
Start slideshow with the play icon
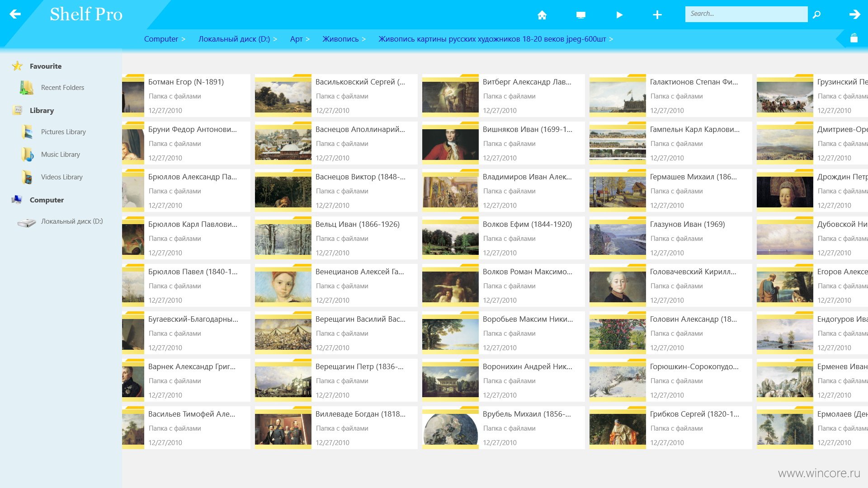tap(619, 15)
